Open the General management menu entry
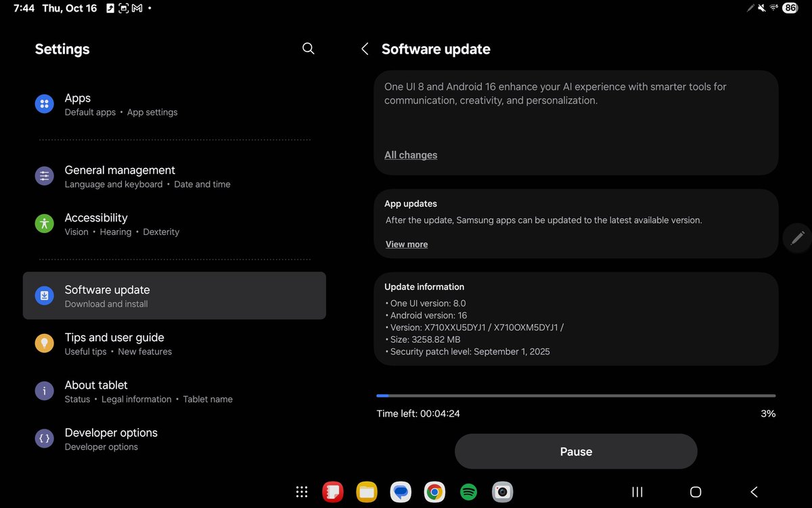Screen dimensions: 812x508 (x=175, y=176)
